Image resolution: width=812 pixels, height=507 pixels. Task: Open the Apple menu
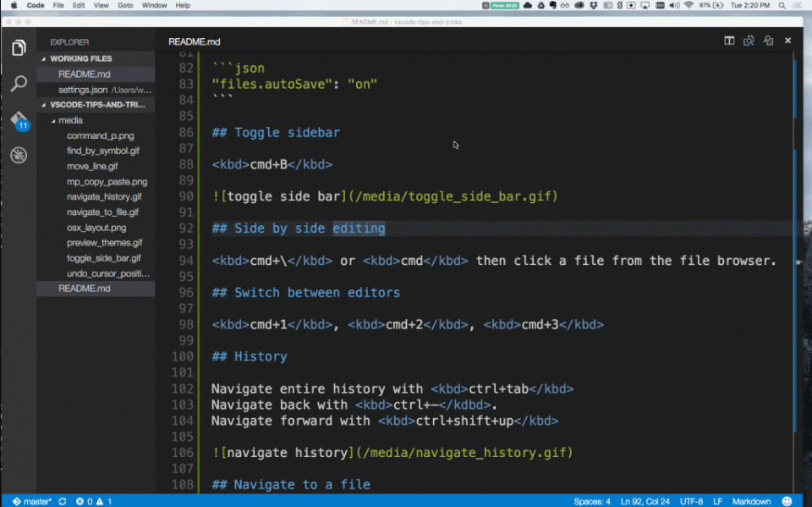14,5
